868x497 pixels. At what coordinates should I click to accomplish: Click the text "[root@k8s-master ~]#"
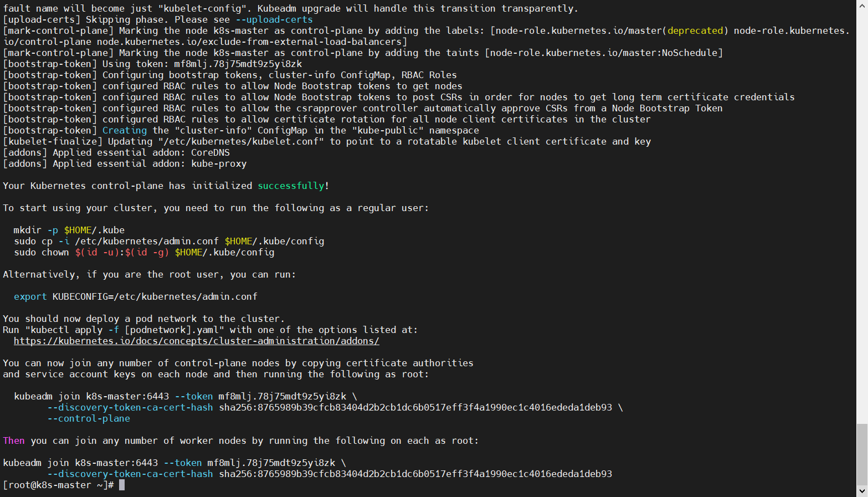click(x=59, y=485)
